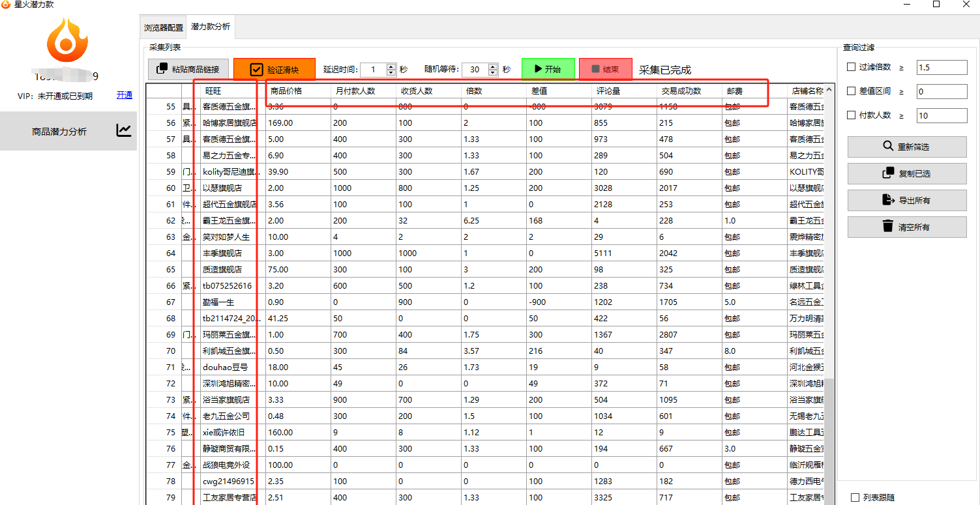This screenshot has width=980, height=505.
Task: Sort by the 收货人数 column header
Action: pos(428,91)
